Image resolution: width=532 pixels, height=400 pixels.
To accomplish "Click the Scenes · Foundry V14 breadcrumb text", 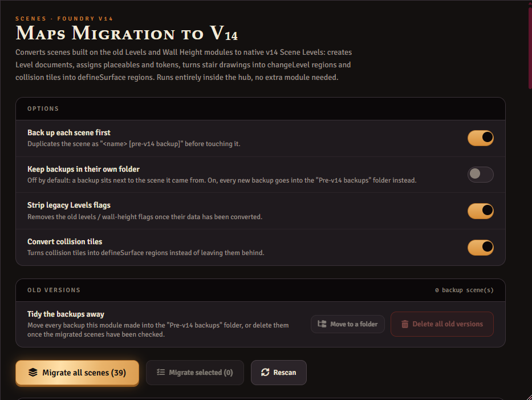I will pyautogui.click(x=64, y=19).
